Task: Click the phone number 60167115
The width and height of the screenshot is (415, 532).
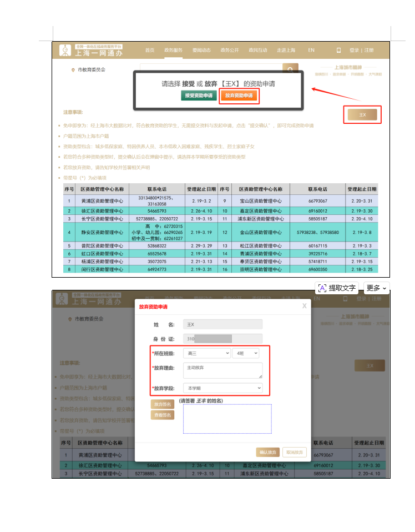Action: (x=318, y=245)
